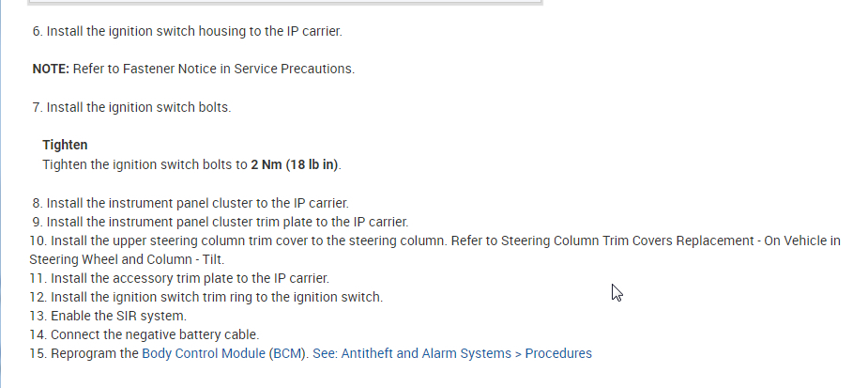Click the bold NOTE: label
868x388 pixels.
pos(51,69)
